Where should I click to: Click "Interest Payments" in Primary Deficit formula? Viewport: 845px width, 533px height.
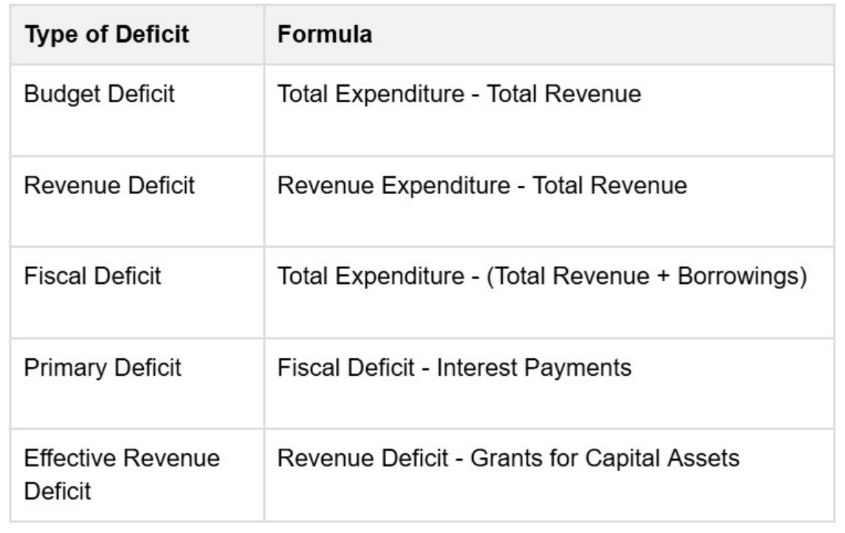[x=540, y=367]
